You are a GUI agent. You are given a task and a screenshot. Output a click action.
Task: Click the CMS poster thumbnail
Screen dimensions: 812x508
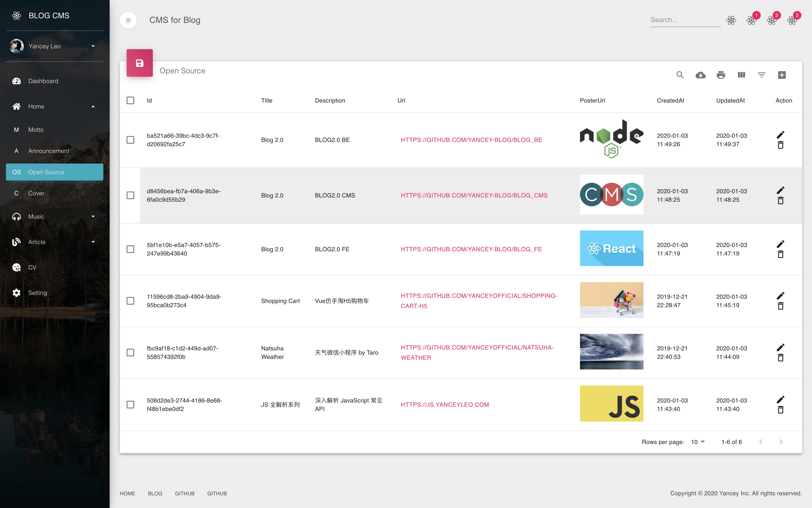click(x=611, y=194)
